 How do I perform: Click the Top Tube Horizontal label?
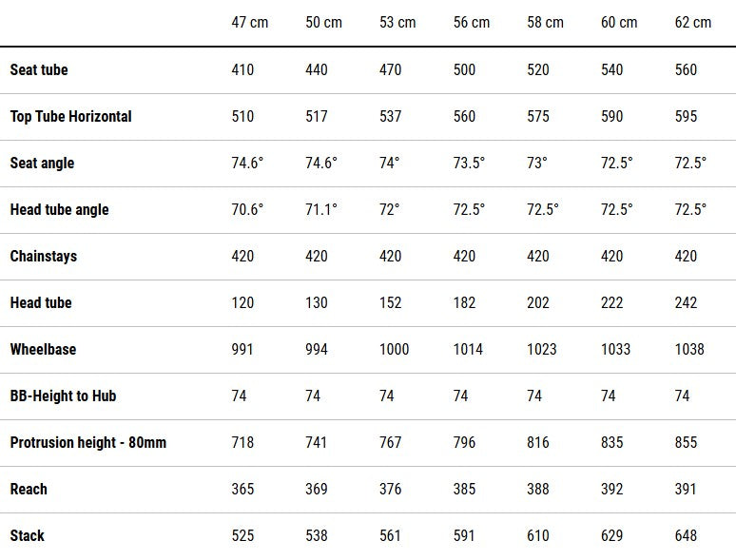pos(71,116)
